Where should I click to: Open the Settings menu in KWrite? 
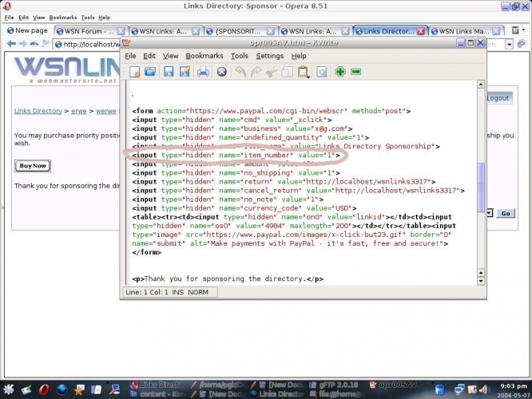[269, 56]
